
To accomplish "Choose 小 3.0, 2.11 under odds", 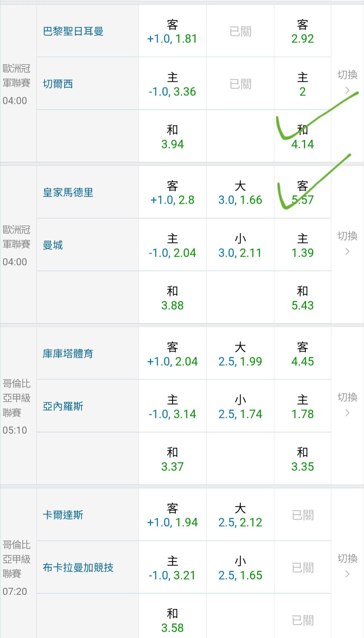I will (240, 245).
